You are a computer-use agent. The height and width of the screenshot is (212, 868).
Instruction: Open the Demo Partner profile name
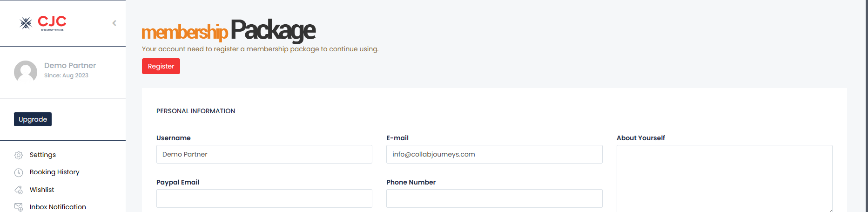(x=70, y=66)
